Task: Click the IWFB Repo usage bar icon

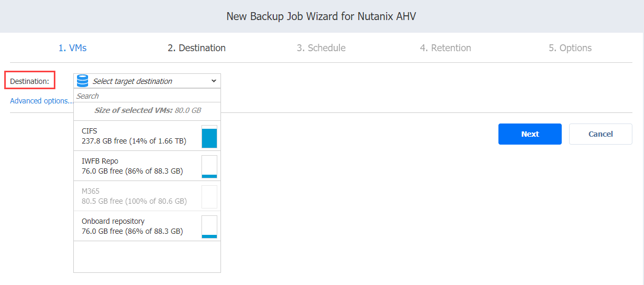Action: [x=209, y=166]
